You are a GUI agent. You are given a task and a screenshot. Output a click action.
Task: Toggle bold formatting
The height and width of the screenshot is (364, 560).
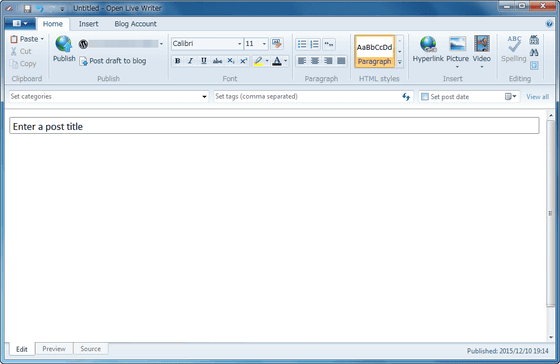pyautogui.click(x=178, y=61)
